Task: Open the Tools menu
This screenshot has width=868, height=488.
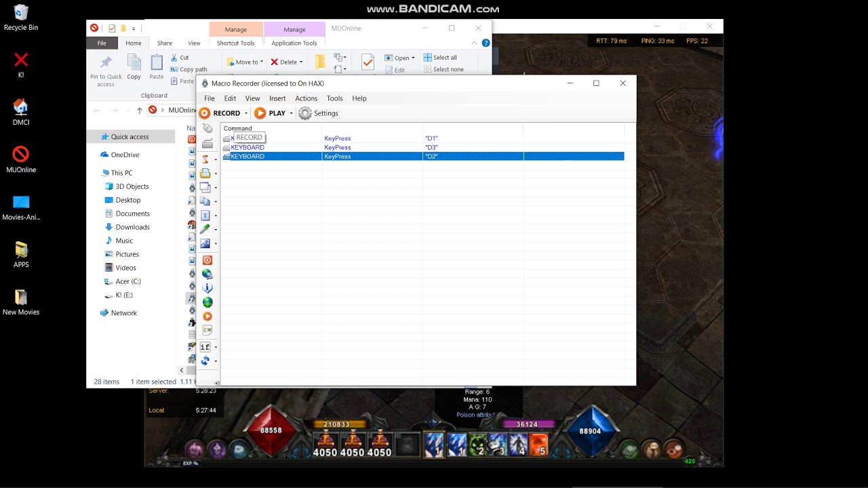Action: [x=334, y=98]
